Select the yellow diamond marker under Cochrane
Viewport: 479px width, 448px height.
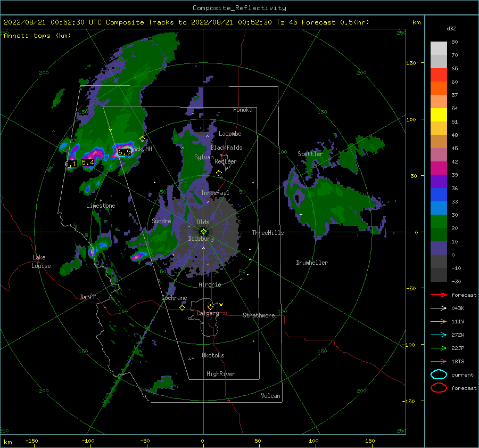tap(182, 307)
